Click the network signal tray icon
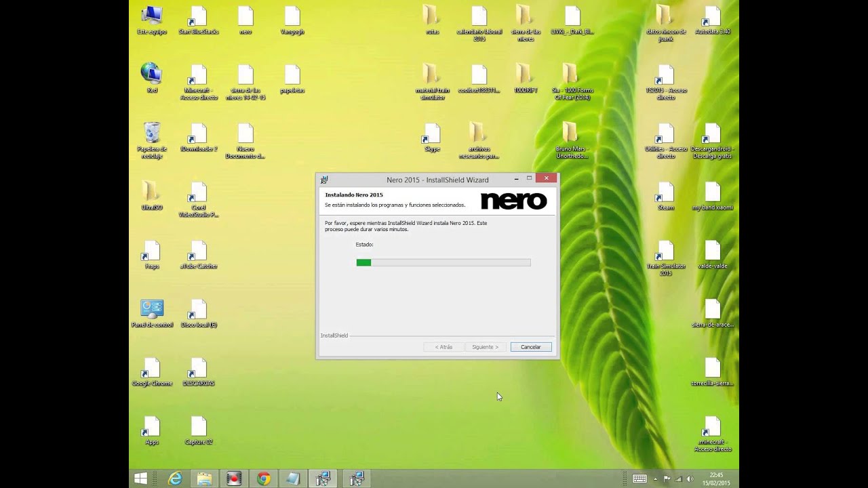868x488 pixels. (678, 479)
